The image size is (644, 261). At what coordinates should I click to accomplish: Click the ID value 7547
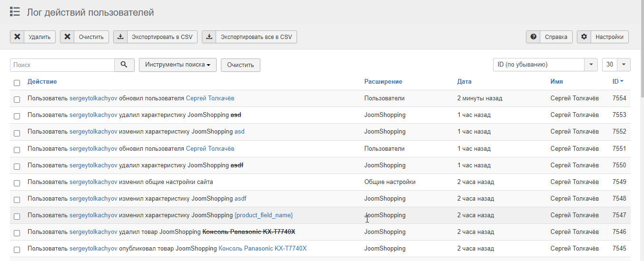[x=619, y=215]
